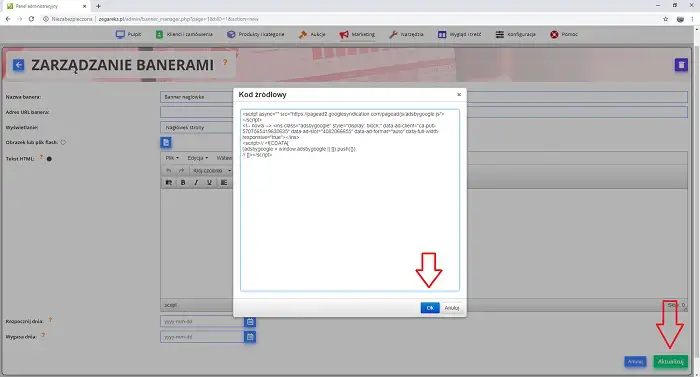Open the browser three-dot menu
This screenshot has height=377, width=700.
pos(692,19)
